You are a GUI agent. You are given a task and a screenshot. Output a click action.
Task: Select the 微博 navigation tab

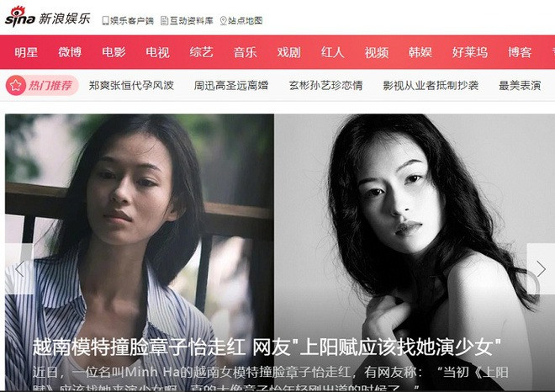tap(70, 52)
